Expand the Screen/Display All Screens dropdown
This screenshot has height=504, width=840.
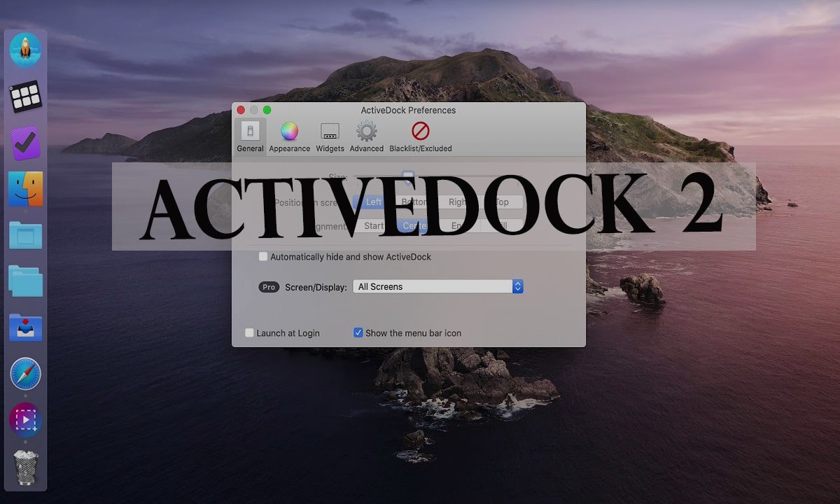point(438,286)
